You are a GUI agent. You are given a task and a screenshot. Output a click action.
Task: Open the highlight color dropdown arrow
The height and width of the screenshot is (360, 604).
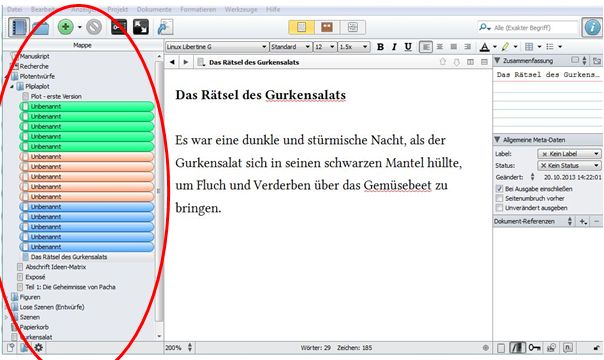pos(515,47)
